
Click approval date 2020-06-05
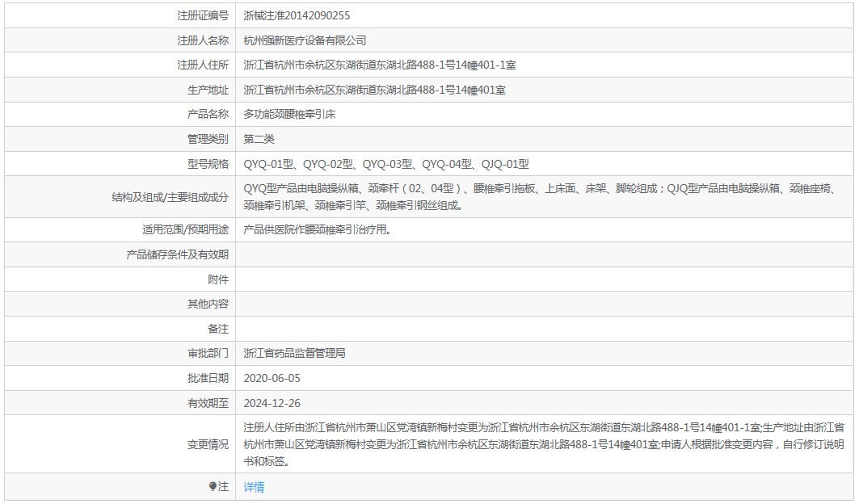[272, 379]
